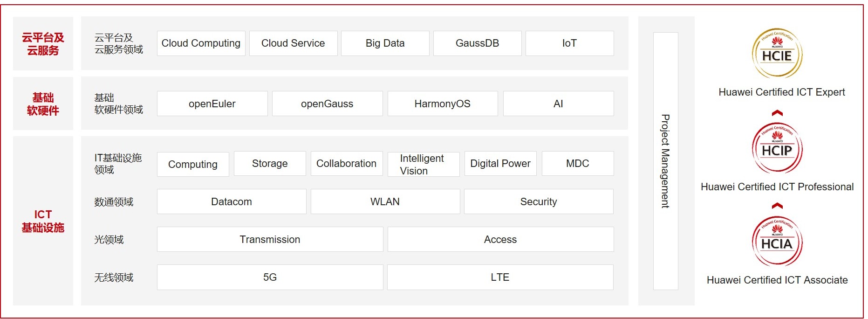Open the WLAN certification box

pos(385,201)
